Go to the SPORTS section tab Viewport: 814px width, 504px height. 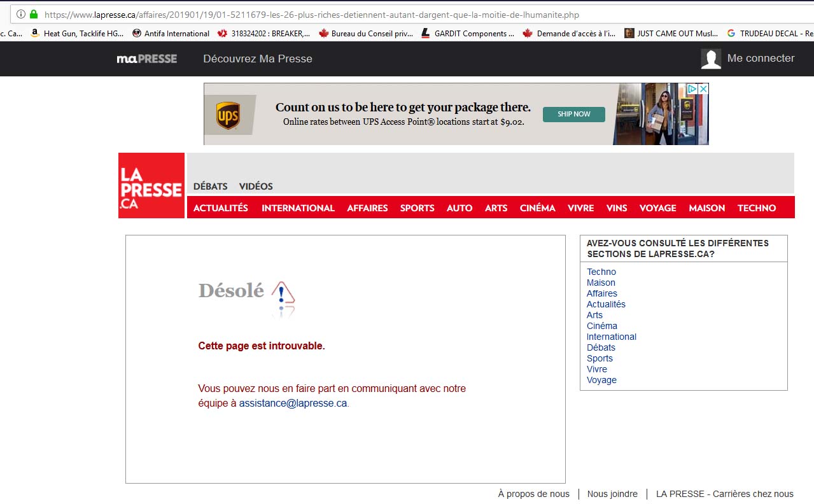417,208
